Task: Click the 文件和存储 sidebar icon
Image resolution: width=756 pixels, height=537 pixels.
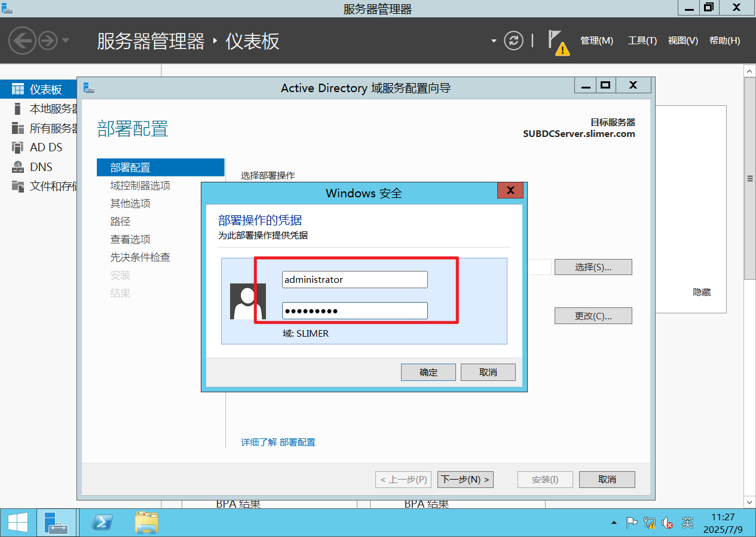Action: pos(18,186)
